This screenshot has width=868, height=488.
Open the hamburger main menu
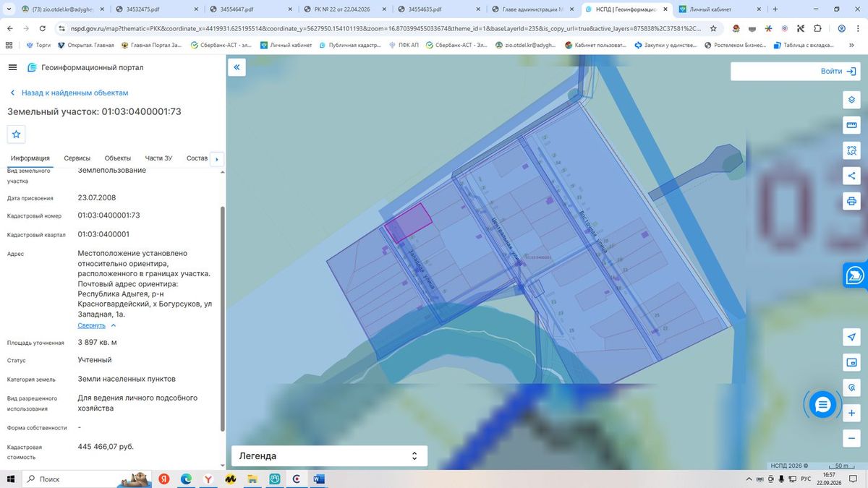tap(12, 67)
